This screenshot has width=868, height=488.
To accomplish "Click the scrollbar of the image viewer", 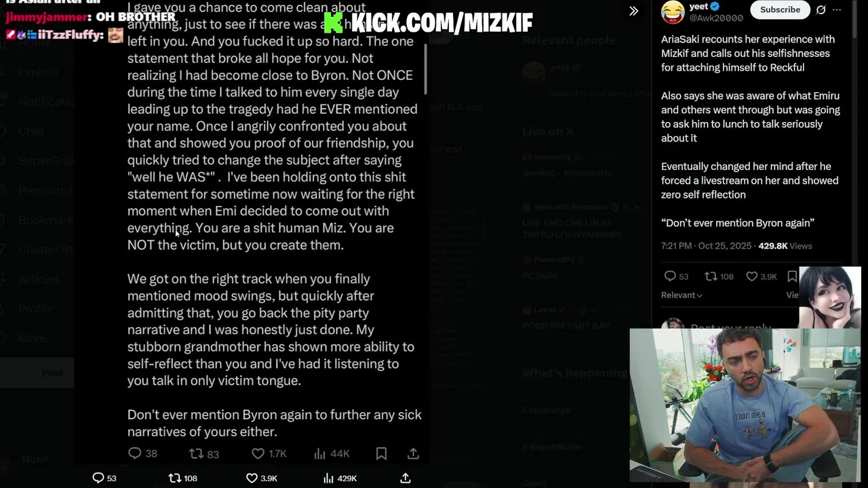I will tap(425, 68).
